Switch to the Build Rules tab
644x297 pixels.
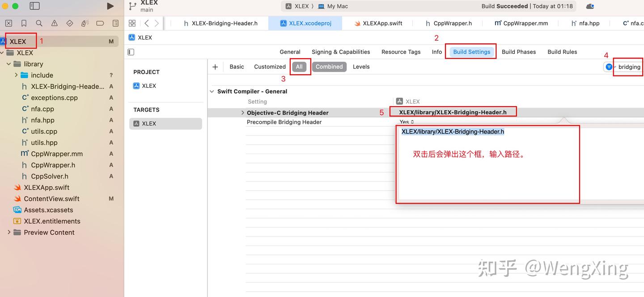point(562,52)
